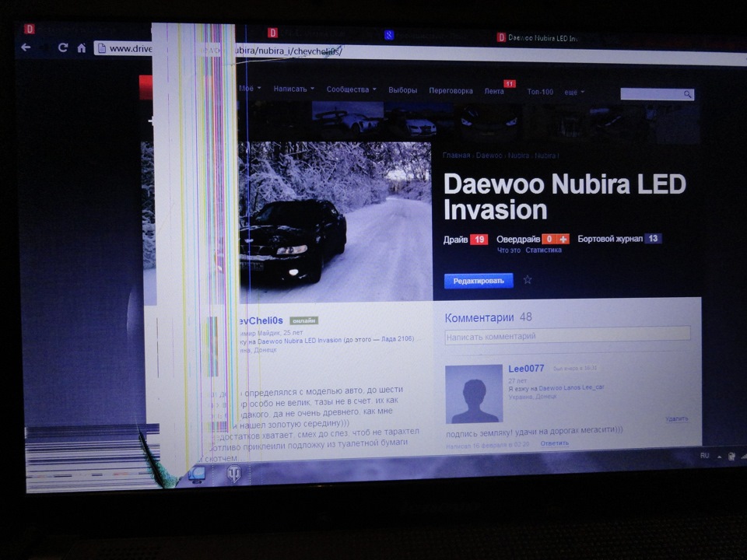Click the orange plus next to Овердрайв
This screenshot has height=560, width=747.
[563, 239]
